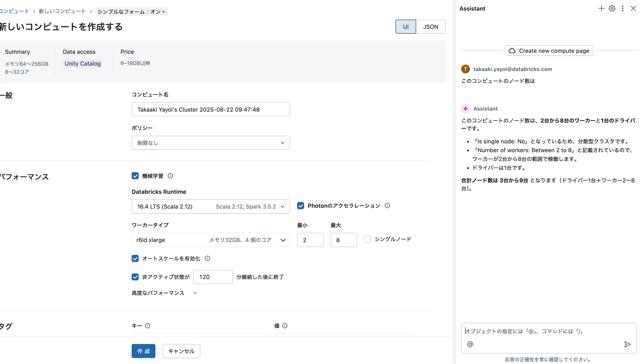
Task: Click the Assistant chat input box
Action: pos(549,338)
